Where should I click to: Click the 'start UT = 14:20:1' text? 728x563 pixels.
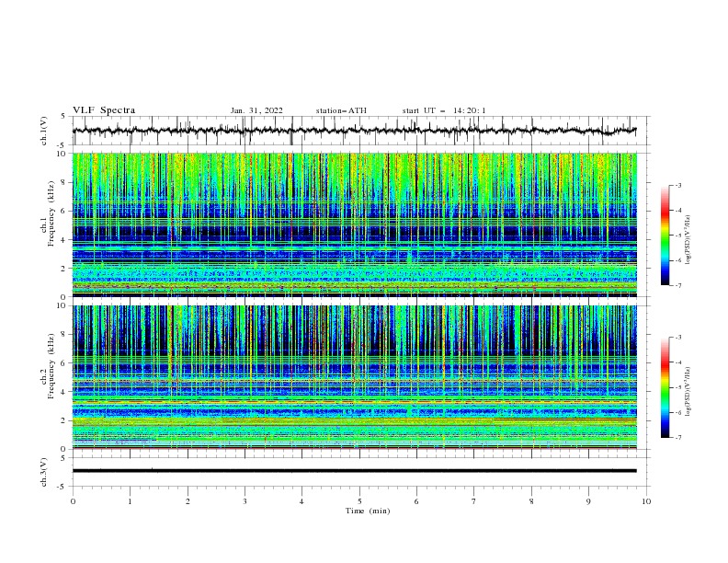(444, 110)
